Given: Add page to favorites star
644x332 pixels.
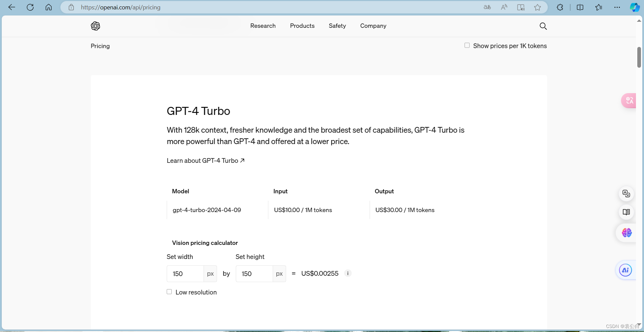Looking at the screenshot, I should (x=538, y=7).
